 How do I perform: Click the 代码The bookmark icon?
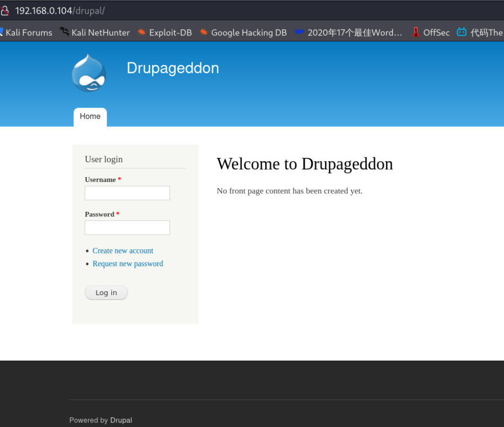[x=462, y=32]
